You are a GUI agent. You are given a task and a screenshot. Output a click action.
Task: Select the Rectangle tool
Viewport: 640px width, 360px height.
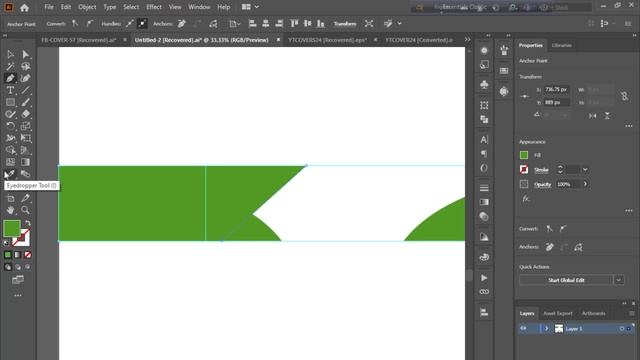[11, 102]
